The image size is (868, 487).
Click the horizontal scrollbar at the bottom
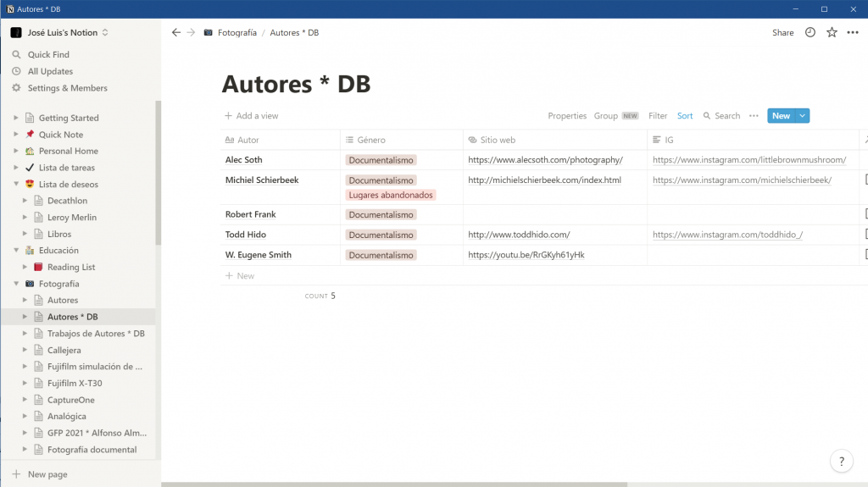[394, 484]
